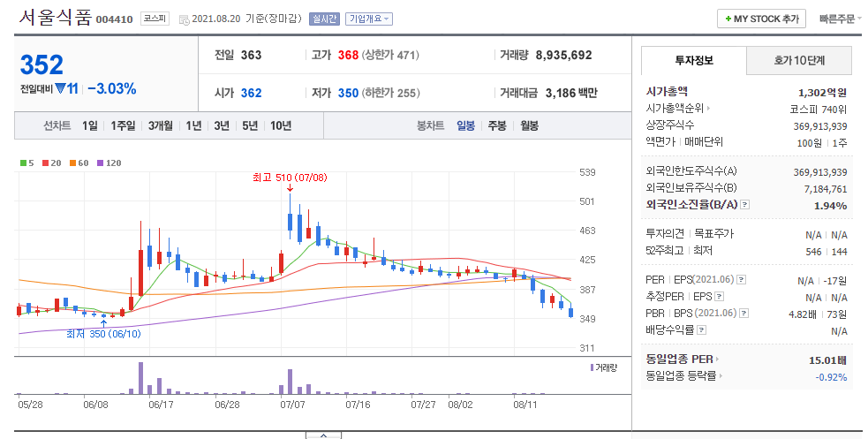Screen dimensions: 868x439
Task: Click the current price 352
Action: [42, 64]
